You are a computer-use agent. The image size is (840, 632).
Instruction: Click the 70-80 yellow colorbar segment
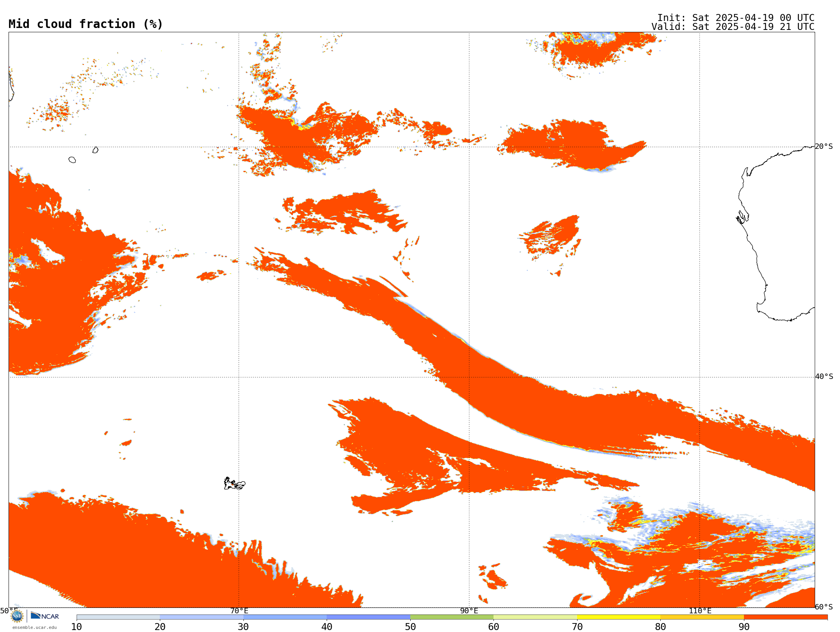(619, 617)
